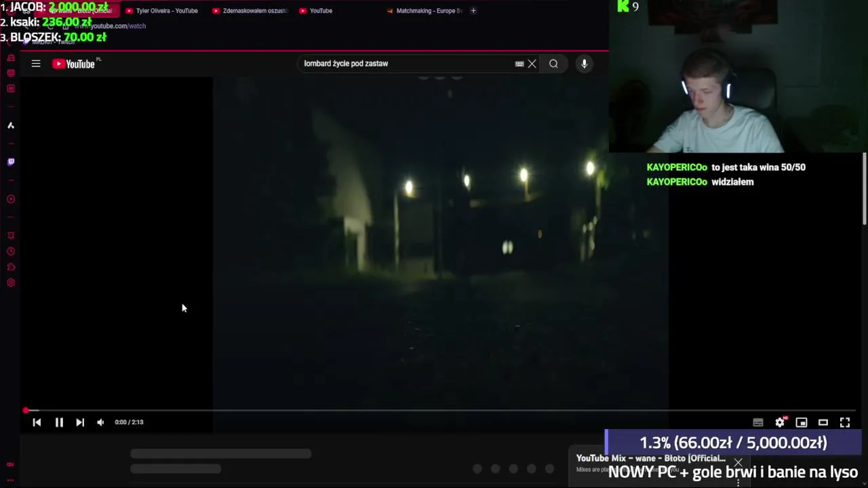This screenshot has width=868, height=488.
Task: Open the white triangular sidebar app icon
Action: tap(11, 125)
